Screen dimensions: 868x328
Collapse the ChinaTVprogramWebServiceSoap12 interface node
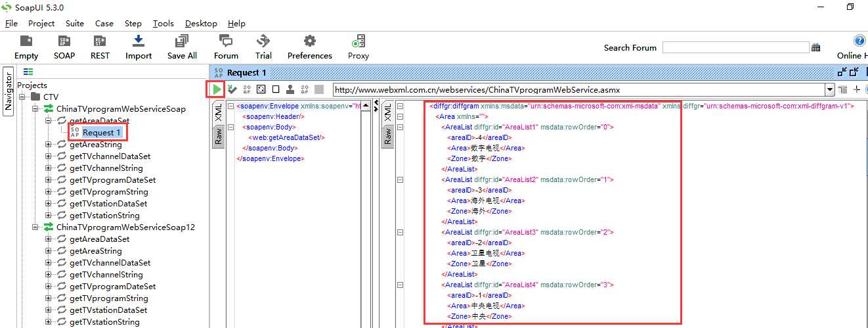pyautogui.click(x=35, y=227)
